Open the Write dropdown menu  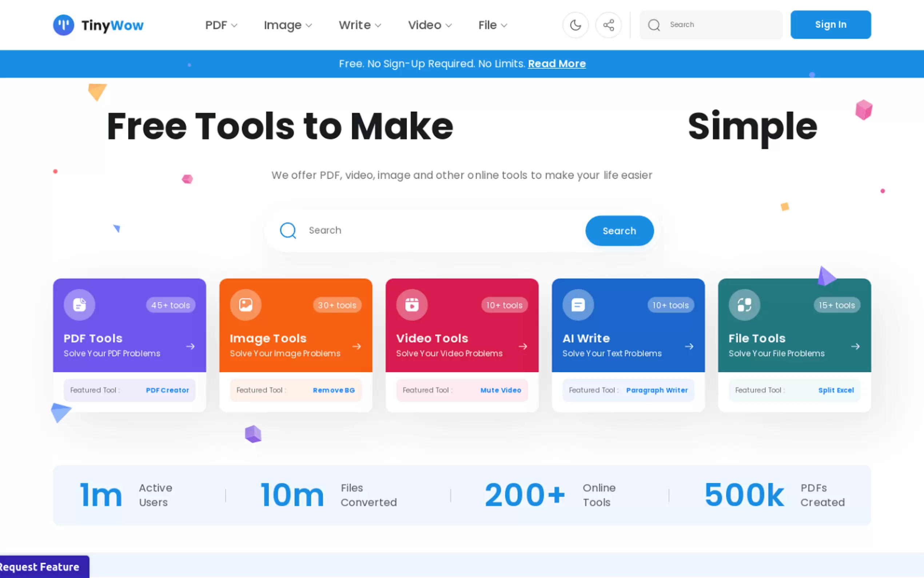point(360,25)
